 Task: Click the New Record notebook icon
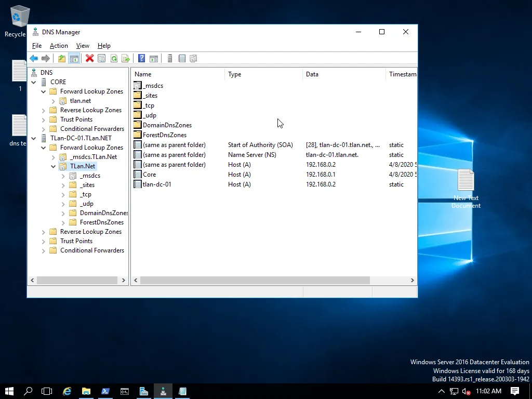tap(182, 58)
